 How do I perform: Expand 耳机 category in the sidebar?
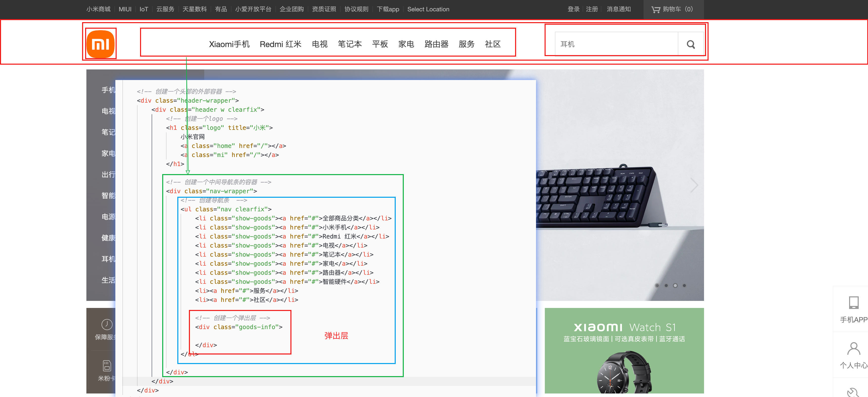(108, 259)
